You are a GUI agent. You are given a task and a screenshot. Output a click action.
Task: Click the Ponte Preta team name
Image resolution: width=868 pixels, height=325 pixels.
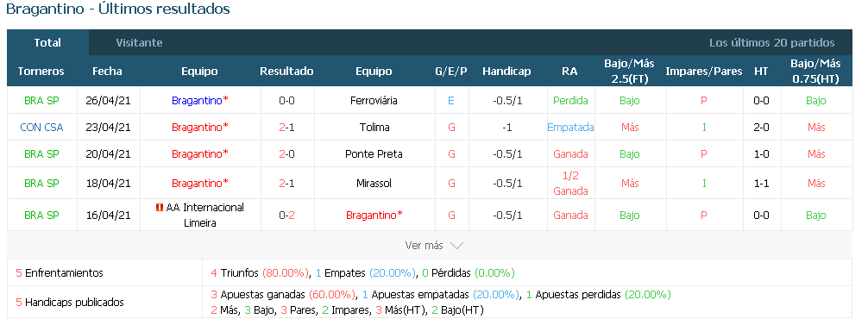(x=374, y=153)
